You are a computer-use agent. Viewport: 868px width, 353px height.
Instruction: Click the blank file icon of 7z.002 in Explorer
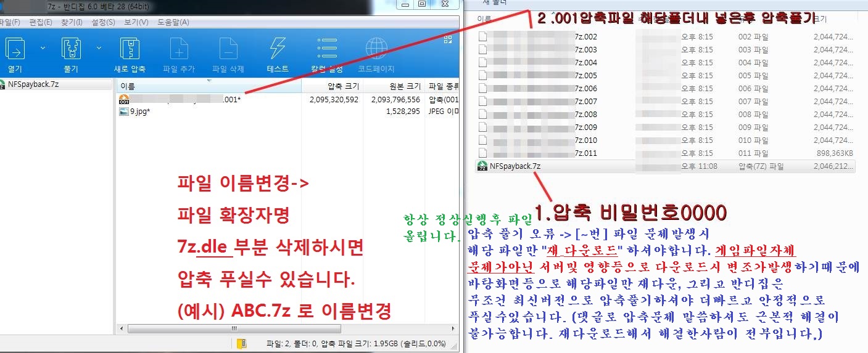(482, 36)
